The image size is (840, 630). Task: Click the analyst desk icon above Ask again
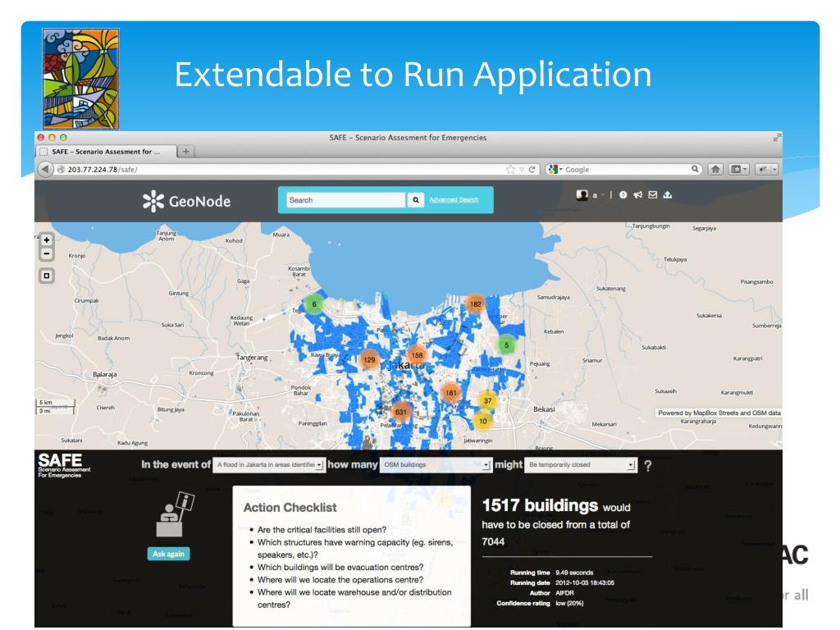175,514
